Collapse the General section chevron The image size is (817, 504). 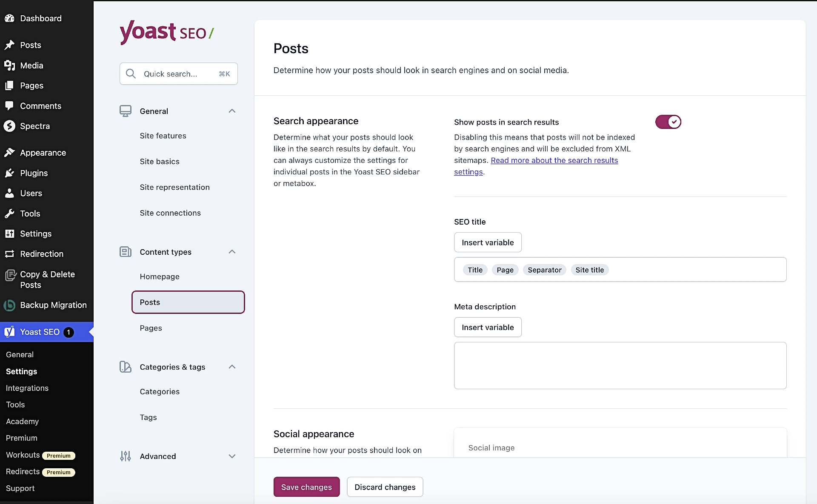pos(232,111)
